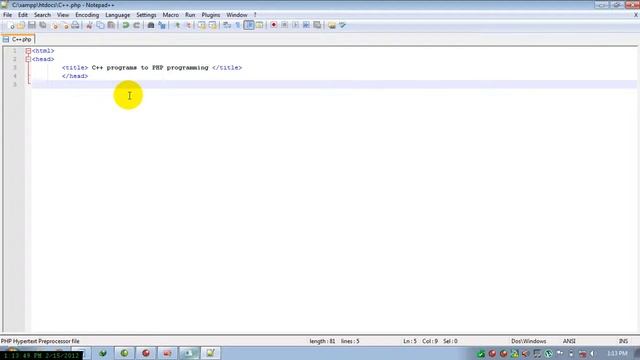
Task: Click the taskbar clock showing 1:13 PM
Action: pos(617,353)
